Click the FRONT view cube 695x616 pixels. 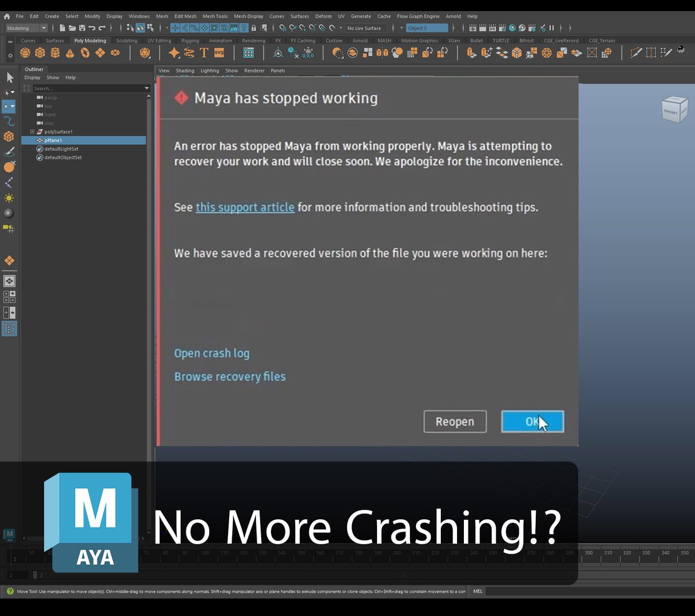pyautogui.click(x=674, y=109)
